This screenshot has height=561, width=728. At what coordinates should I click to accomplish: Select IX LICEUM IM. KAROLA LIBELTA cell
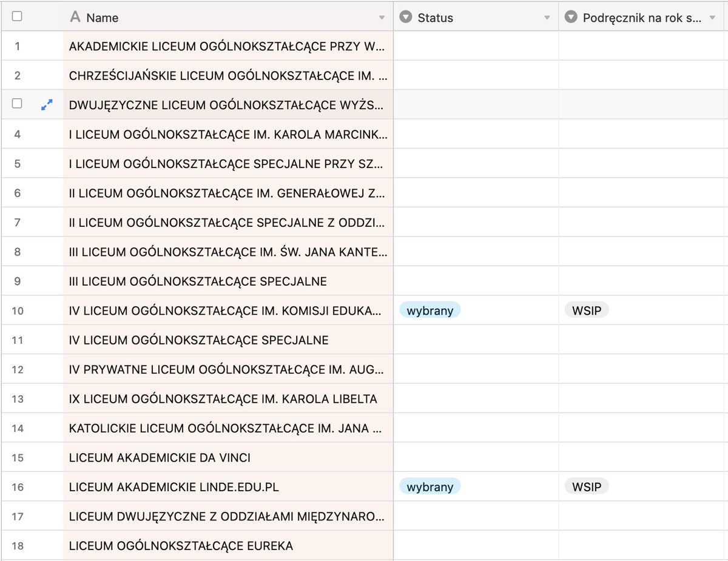228,398
